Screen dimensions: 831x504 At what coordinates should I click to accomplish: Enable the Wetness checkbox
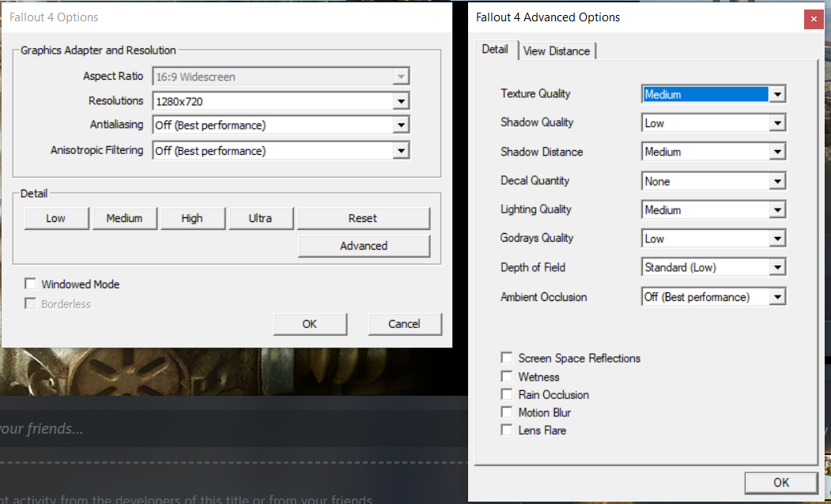click(x=507, y=376)
